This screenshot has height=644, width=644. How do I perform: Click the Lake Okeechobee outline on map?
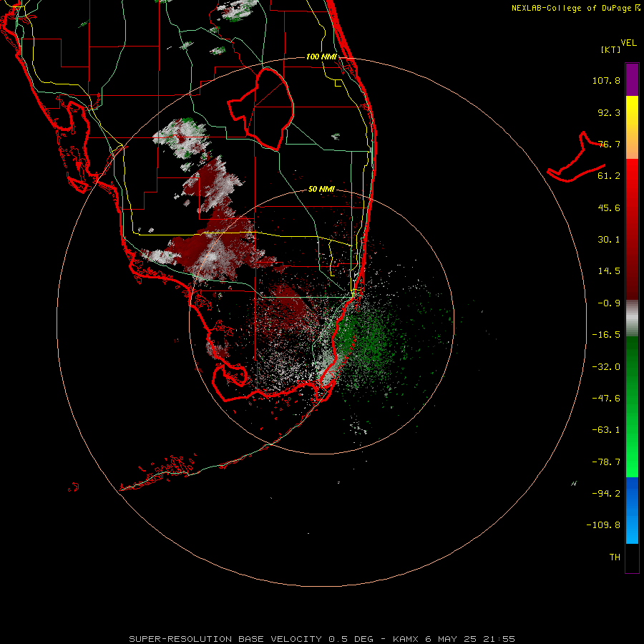pos(260,109)
